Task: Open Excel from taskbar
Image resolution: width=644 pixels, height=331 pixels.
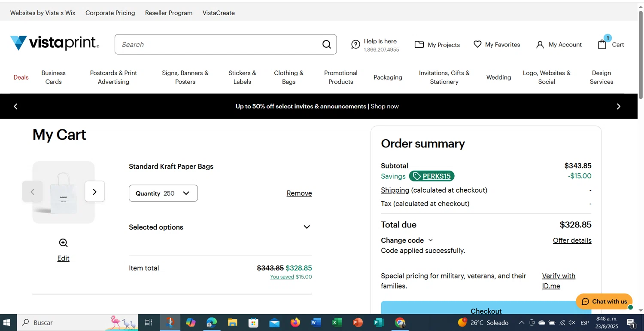Action: click(337, 322)
